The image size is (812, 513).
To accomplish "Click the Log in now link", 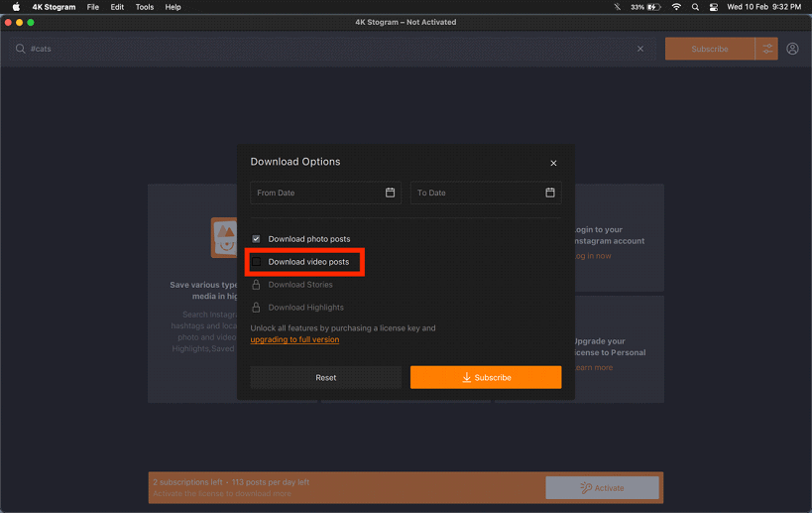I will (593, 256).
